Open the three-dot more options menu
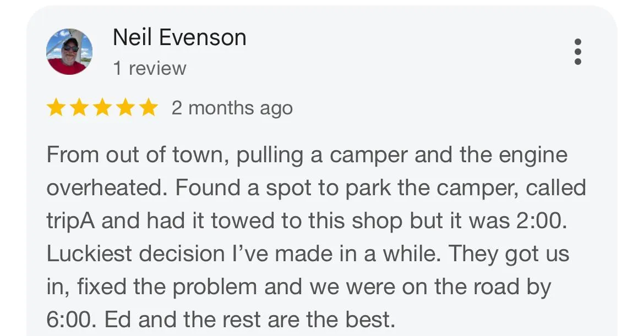 pos(578,52)
